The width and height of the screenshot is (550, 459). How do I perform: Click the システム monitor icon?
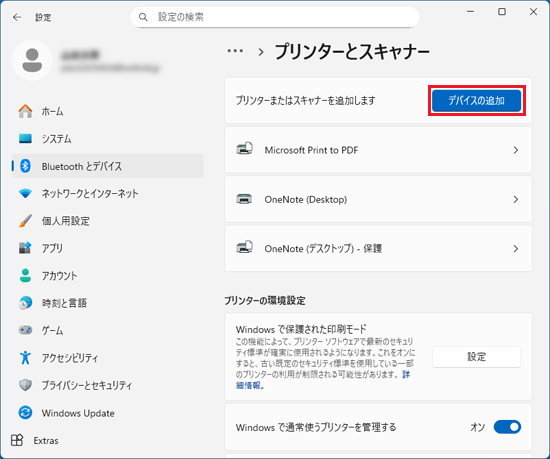(25, 139)
